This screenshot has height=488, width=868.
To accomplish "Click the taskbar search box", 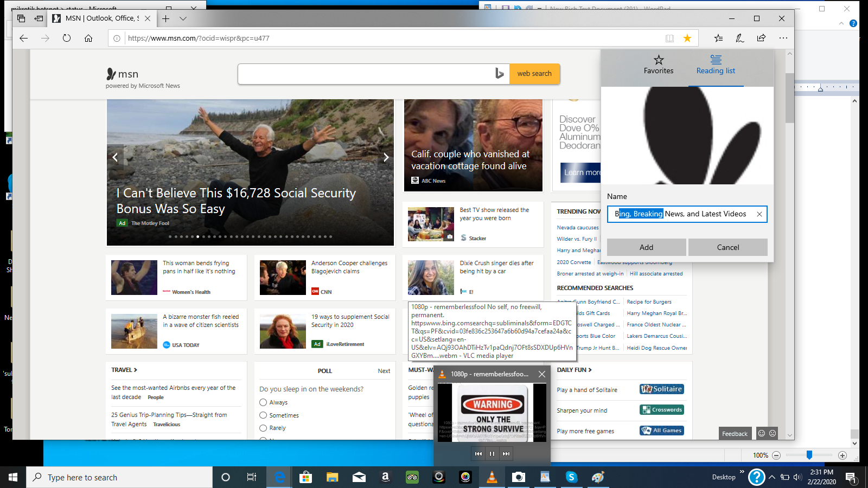I will pyautogui.click(x=119, y=477).
